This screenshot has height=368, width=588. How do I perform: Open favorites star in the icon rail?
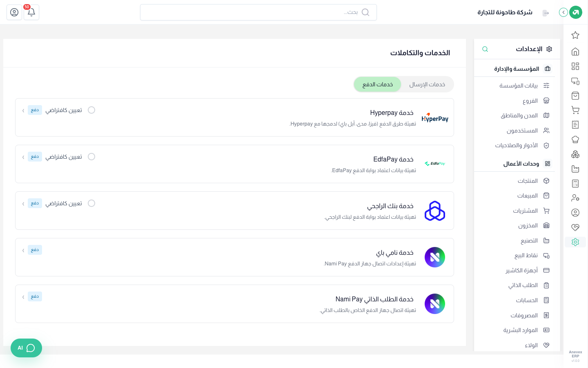[575, 35]
